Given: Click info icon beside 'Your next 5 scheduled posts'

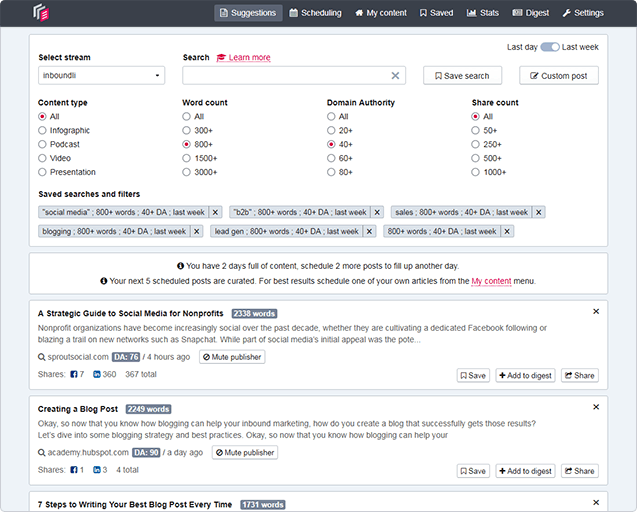Looking at the screenshot, I should (104, 281).
